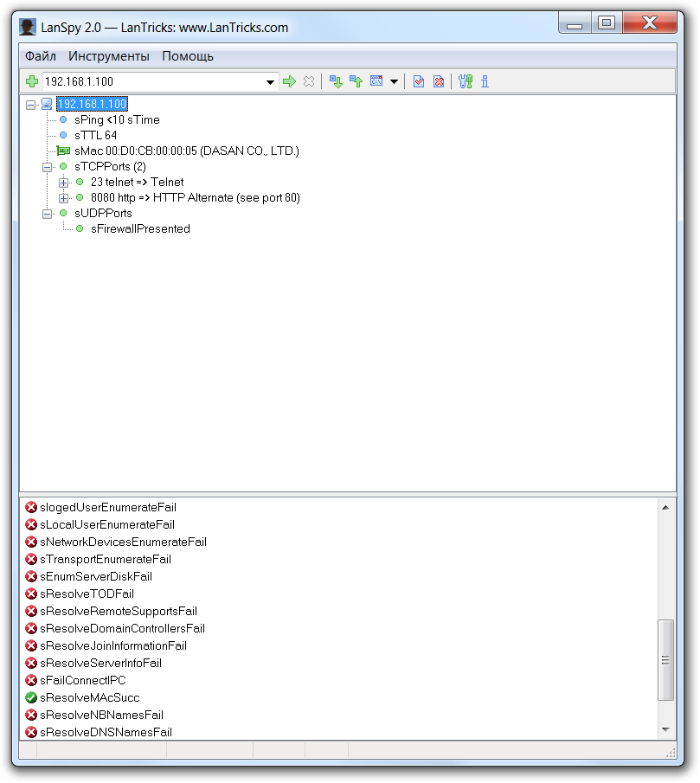Open the address combo box dropdown arrow

click(x=270, y=82)
